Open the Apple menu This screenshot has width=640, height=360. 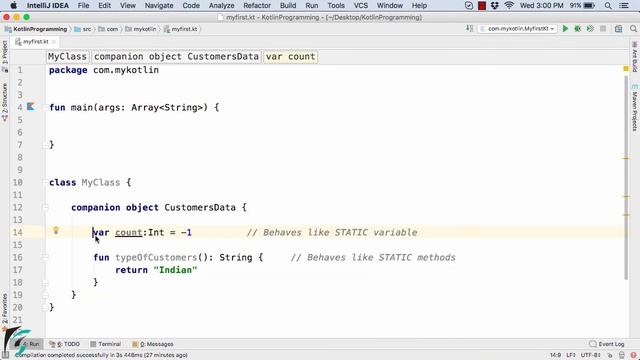click(x=13, y=6)
